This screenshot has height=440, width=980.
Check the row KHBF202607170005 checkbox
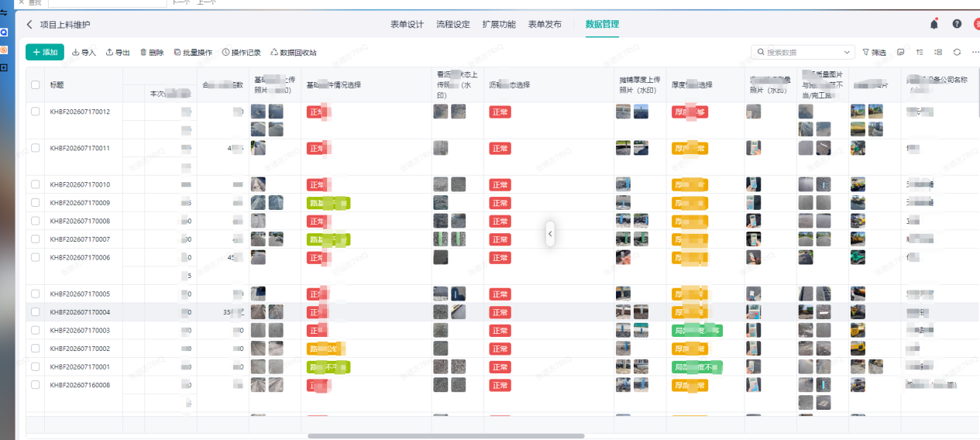tap(36, 294)
